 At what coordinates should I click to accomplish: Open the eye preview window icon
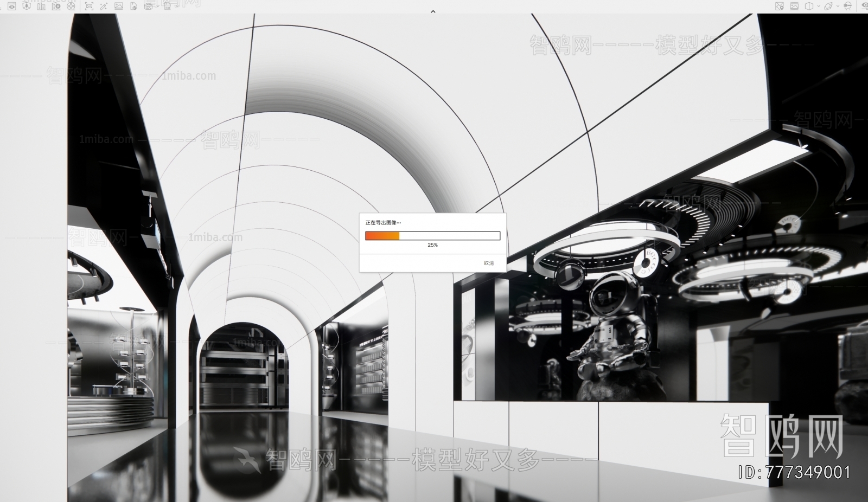click(11, 6)
